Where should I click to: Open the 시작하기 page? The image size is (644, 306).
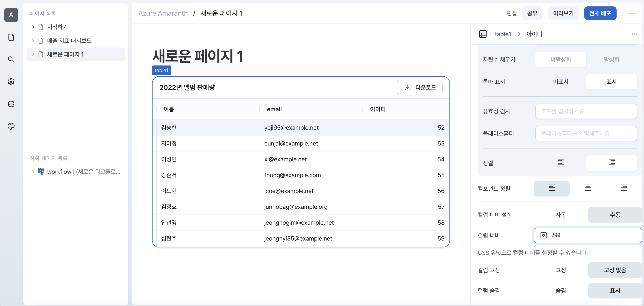coord(75,27)
